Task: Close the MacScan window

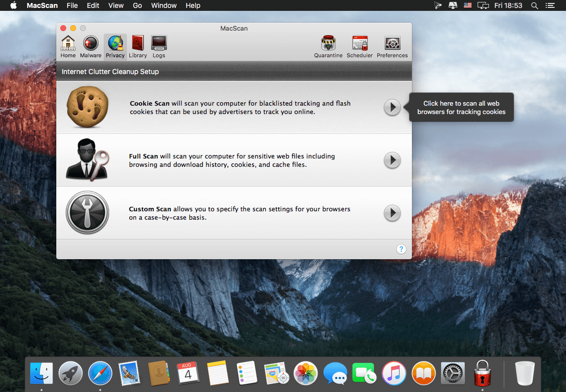Action: coord(63,28)
